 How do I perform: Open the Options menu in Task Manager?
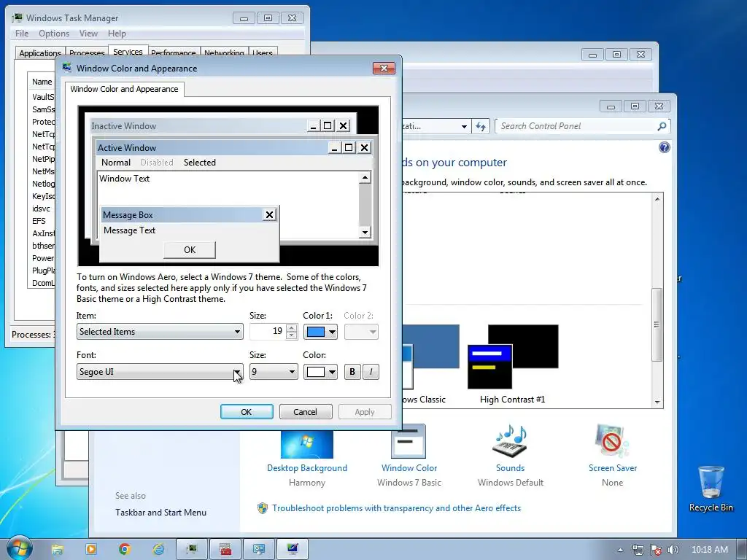54,34
